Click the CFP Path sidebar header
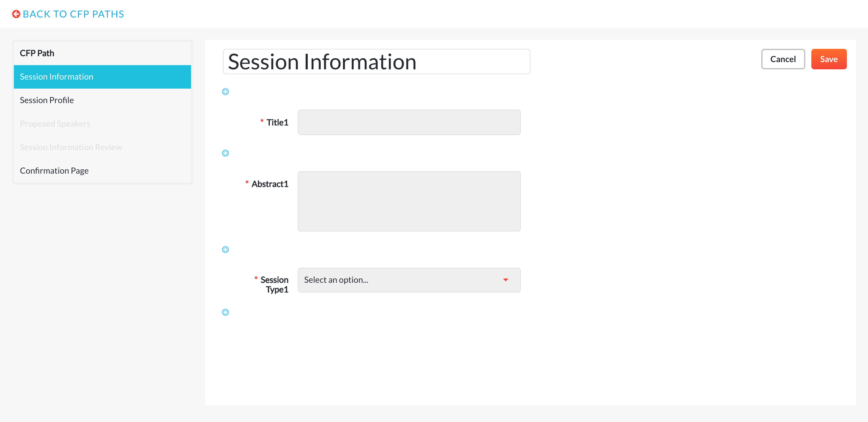 (x=37, y=53)
